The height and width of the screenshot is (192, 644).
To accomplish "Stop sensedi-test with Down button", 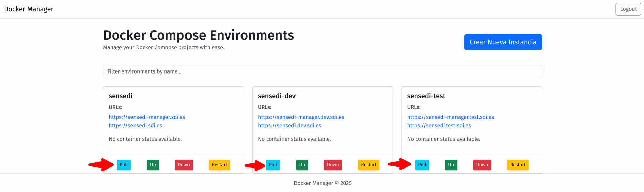I will click(482, 165).
